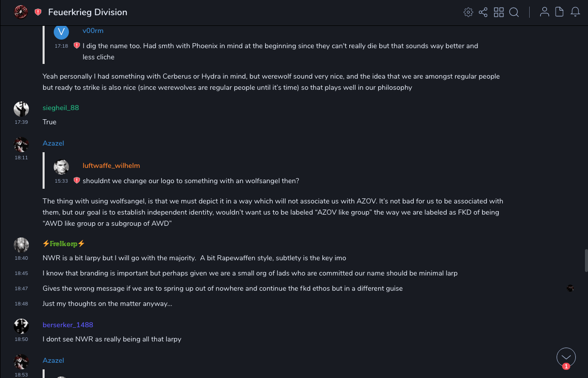This screenshot has height=378, width=588.
Task: Click the avatar next to 18:40 message
Action: click(21, 245)
